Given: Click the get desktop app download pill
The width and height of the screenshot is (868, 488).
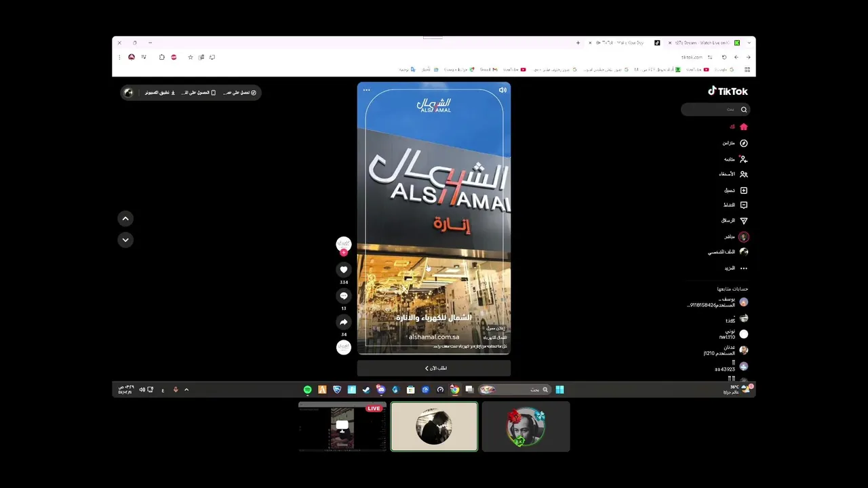Looking at the screenshot, I should click(160, 92).
